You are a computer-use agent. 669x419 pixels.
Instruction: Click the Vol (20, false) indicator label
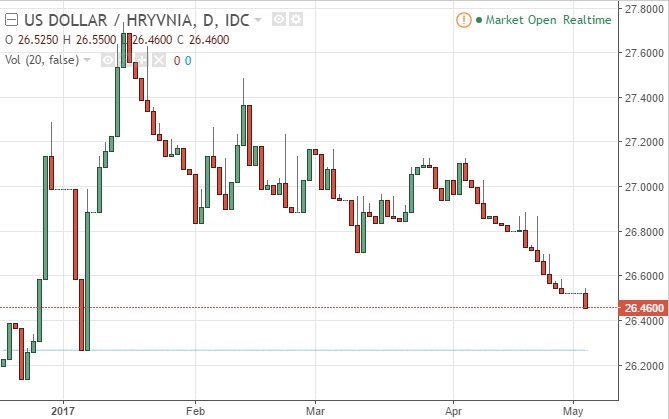pyautogui.click(x=42, y=60)
